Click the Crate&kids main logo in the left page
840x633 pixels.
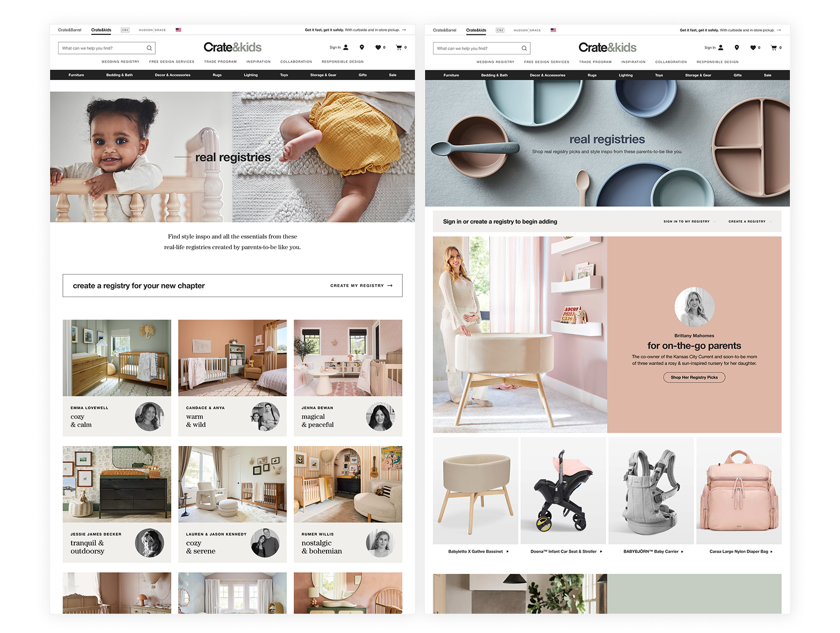click(233, 47)
